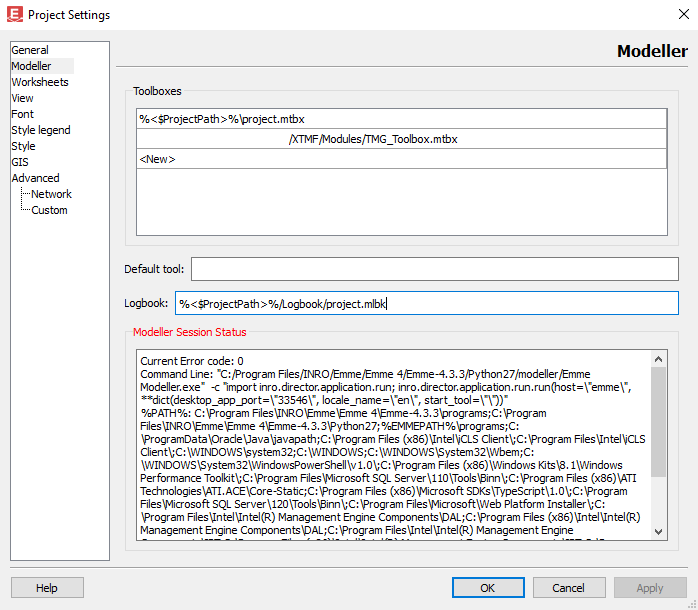The image size is (698, 610).
Task: Select General in the settings list
Action: [x=30, y=50]
